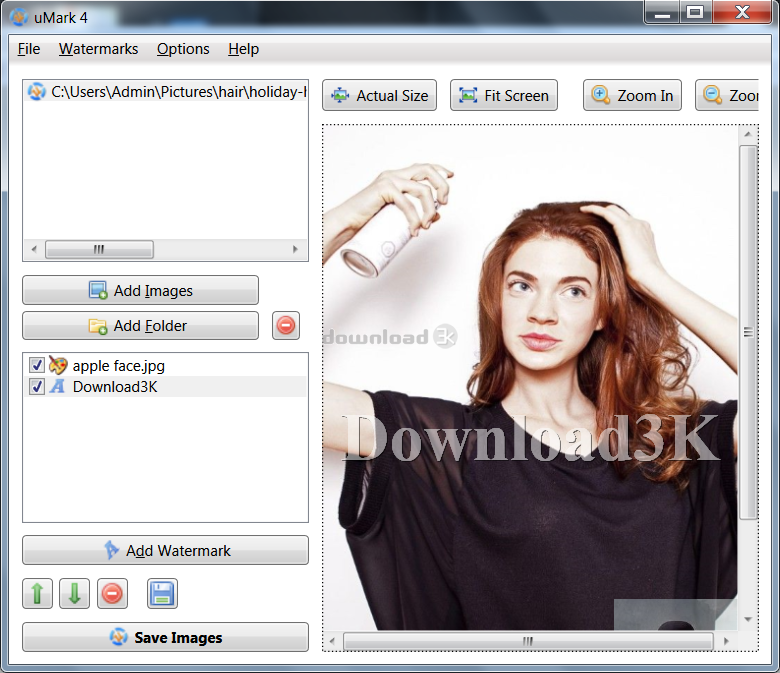Click image list scroll left arrow
The height and width of the screenshot is (673, 780).
[34, 249]
